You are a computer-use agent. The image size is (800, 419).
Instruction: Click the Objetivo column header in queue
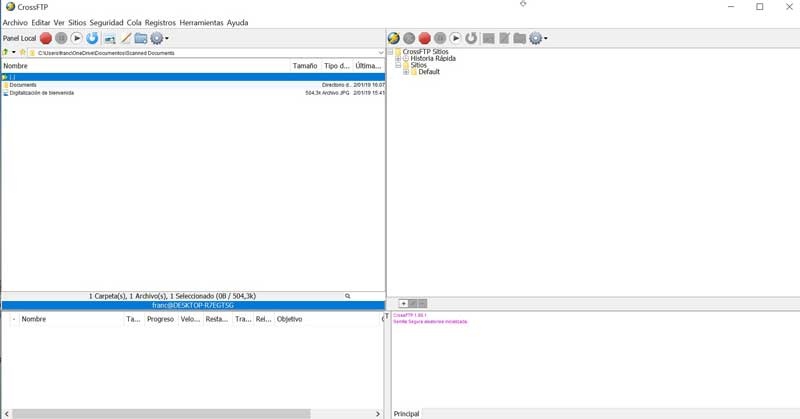[329, 319]
